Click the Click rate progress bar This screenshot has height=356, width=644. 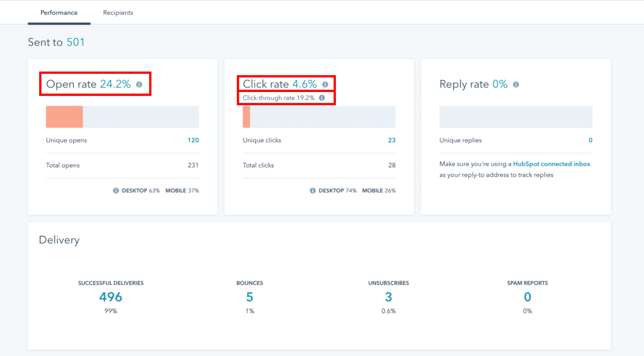tap(319, 117)
